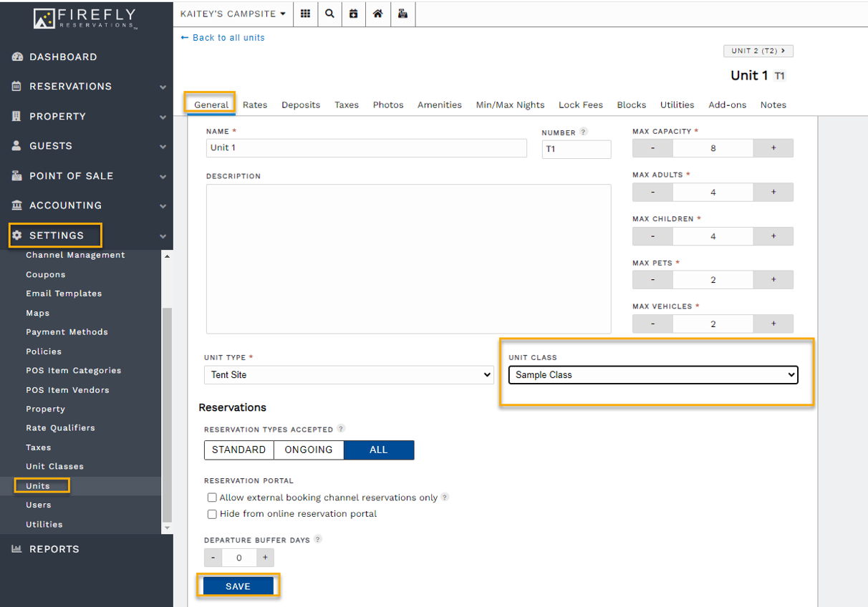Increase Departure Buffer Days with plus

[x=265, y=558]
